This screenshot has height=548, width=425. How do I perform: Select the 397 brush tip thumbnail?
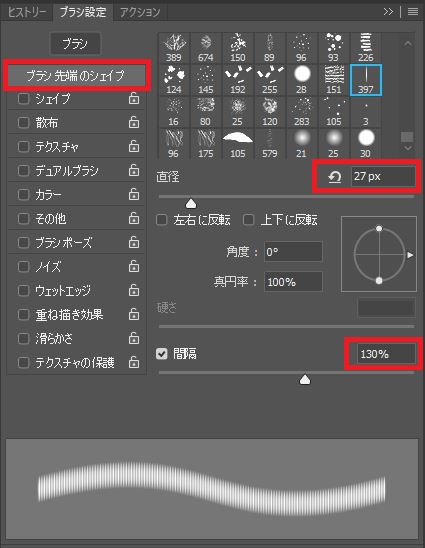tap(366, 80)
